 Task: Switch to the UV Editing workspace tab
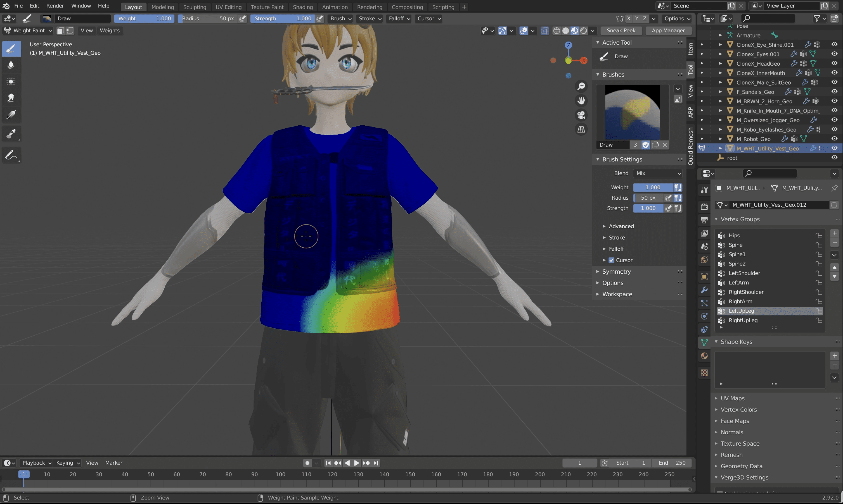click(x=228, y=7)
